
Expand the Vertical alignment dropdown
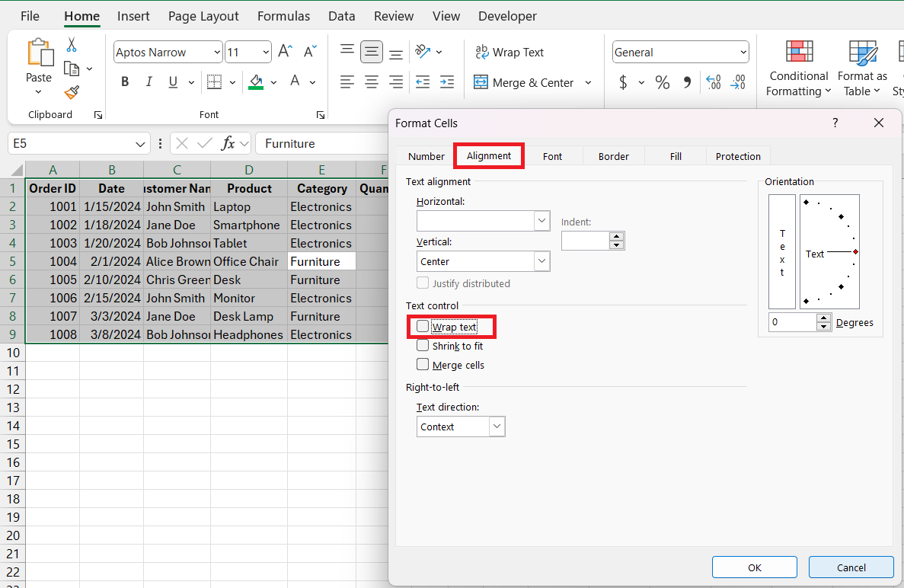[x=541, y=261]
